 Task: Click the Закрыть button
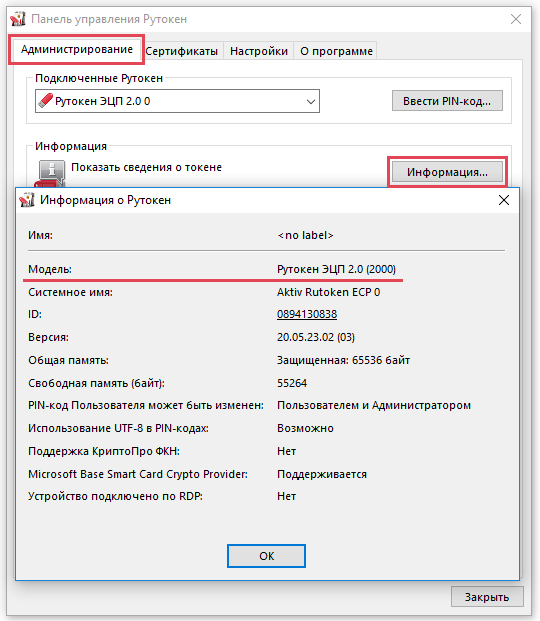[487, 597]
